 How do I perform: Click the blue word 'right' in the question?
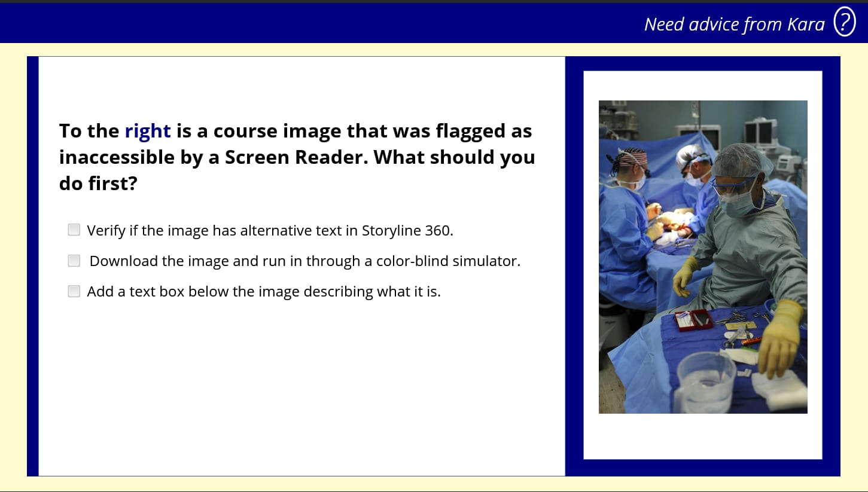(x=148, y=131)
